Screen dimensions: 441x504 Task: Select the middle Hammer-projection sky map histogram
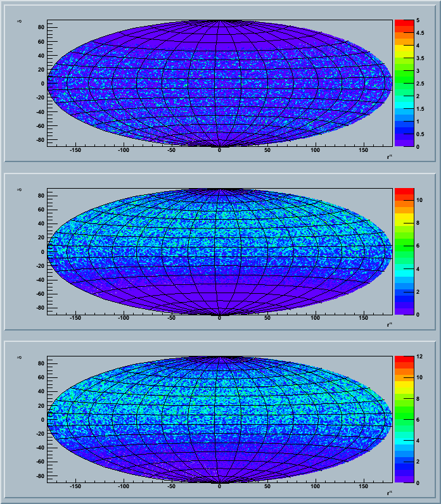click(x=220, y=251)
